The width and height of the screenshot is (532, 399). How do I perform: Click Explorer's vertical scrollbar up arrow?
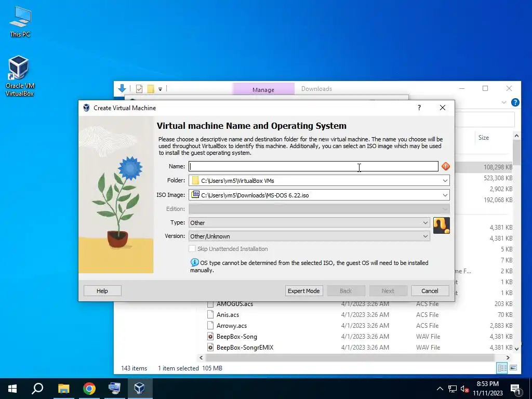(516, 136)
